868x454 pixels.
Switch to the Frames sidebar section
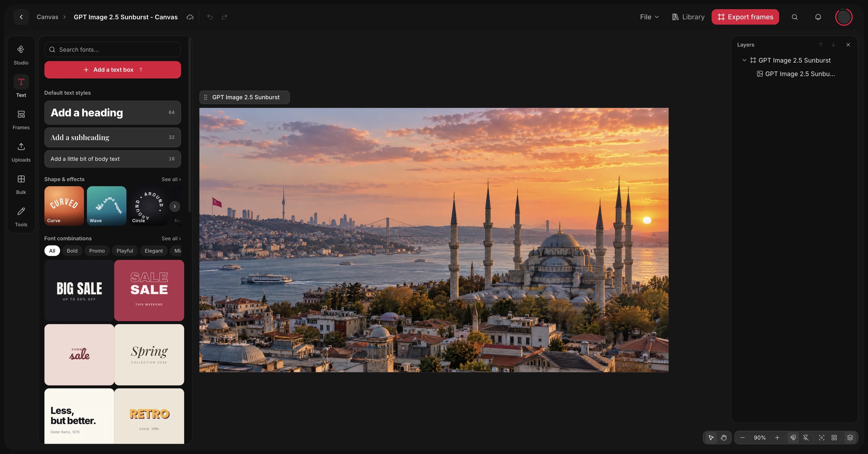click(21, 120)
